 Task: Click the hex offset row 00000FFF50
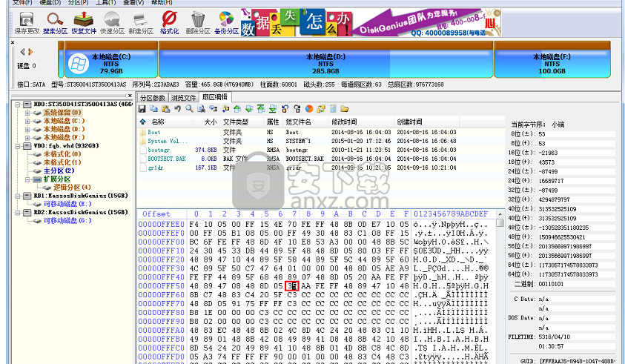click(x=162, y=286)
